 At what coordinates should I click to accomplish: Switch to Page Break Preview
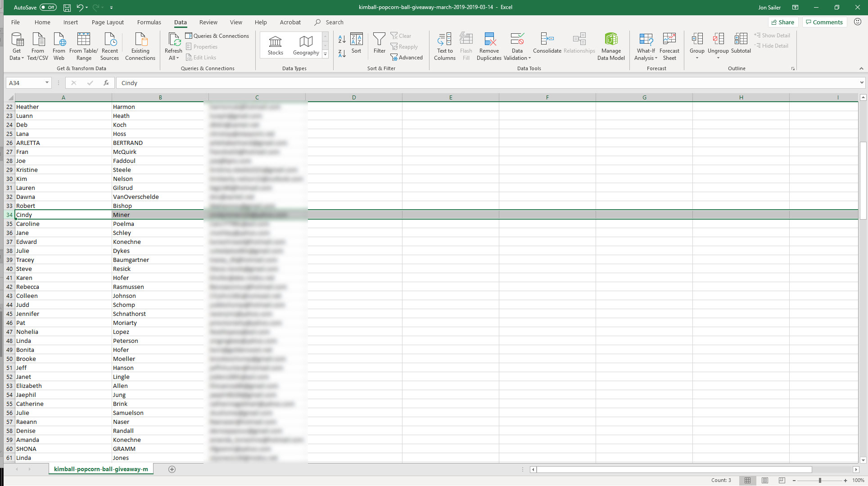tap(782, 481)
